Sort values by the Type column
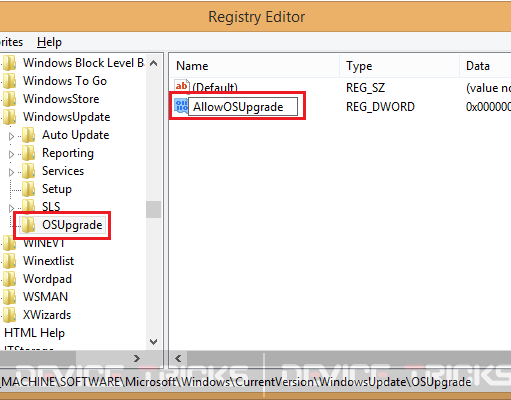 click(x=399, y=66)
